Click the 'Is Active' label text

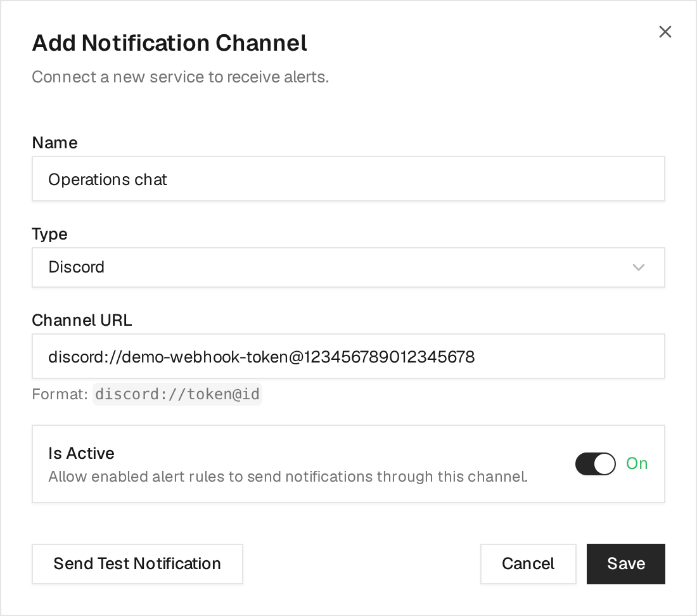click(x=81, y=453)
